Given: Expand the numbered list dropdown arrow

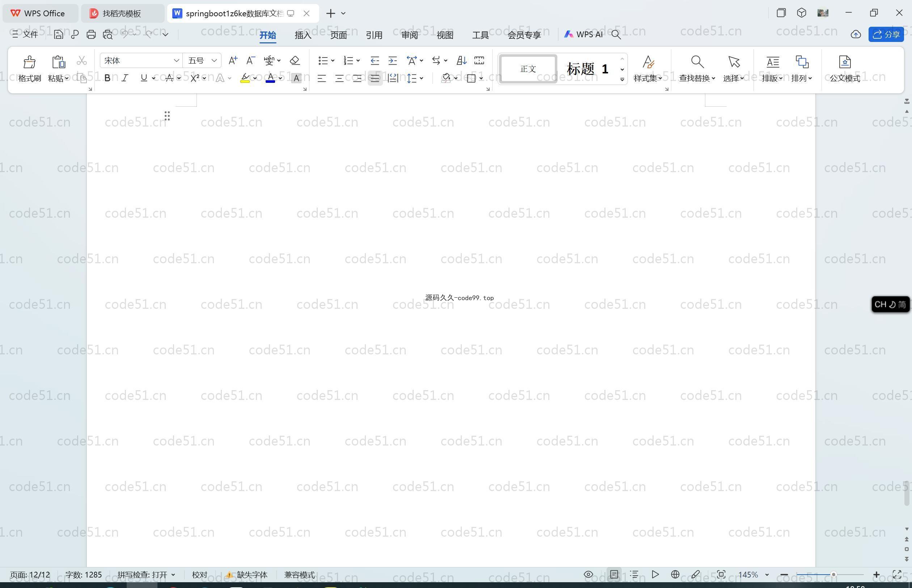Looking at the screenshot, I should click(358, 60).
